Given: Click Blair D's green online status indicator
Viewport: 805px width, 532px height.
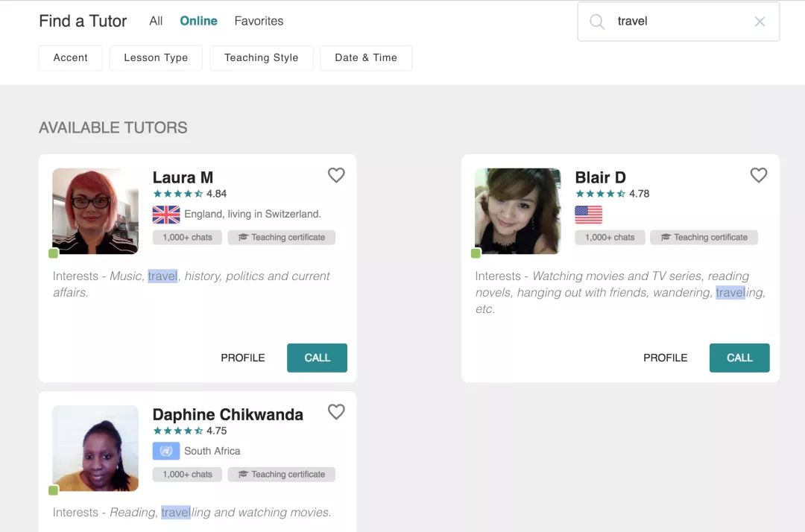Looking at the screenshot, I should 476,253.
